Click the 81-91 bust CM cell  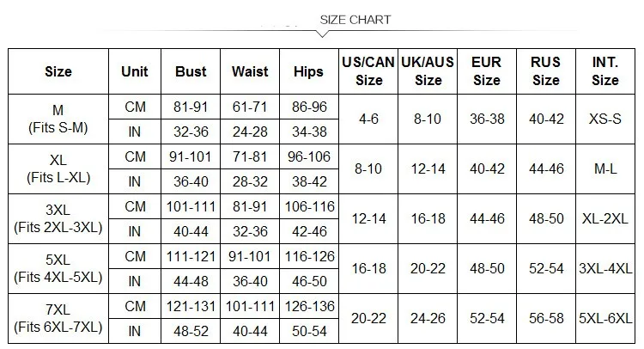[191, 107]
